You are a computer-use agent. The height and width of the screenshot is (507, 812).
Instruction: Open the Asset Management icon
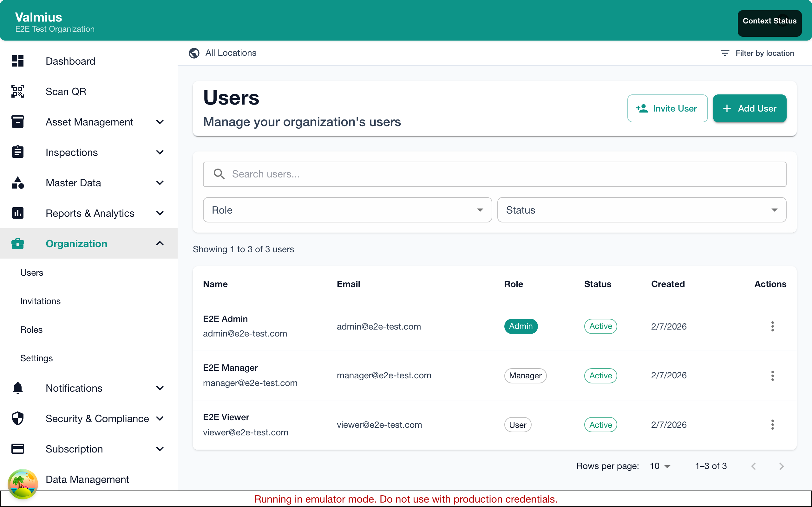tap(17, 122)
